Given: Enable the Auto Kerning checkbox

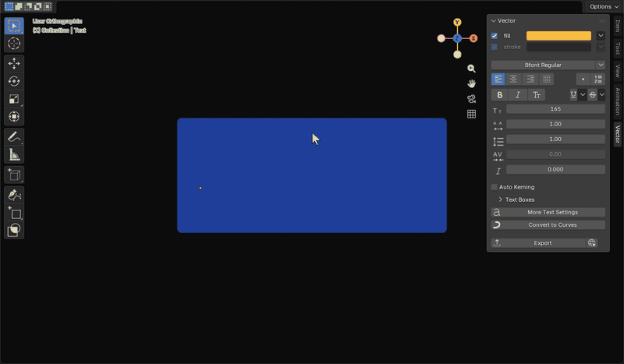Looking at the screenshot, I should pyautogui.click(x=495, y=187).
